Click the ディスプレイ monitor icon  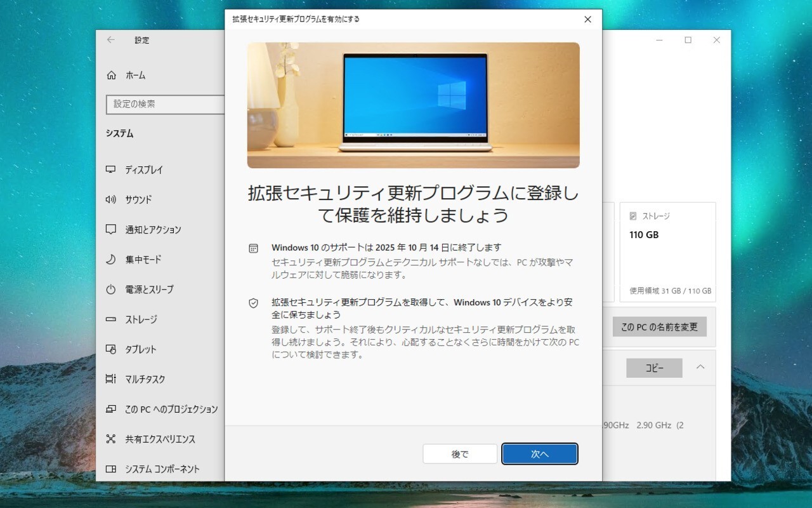click(111, 170)
